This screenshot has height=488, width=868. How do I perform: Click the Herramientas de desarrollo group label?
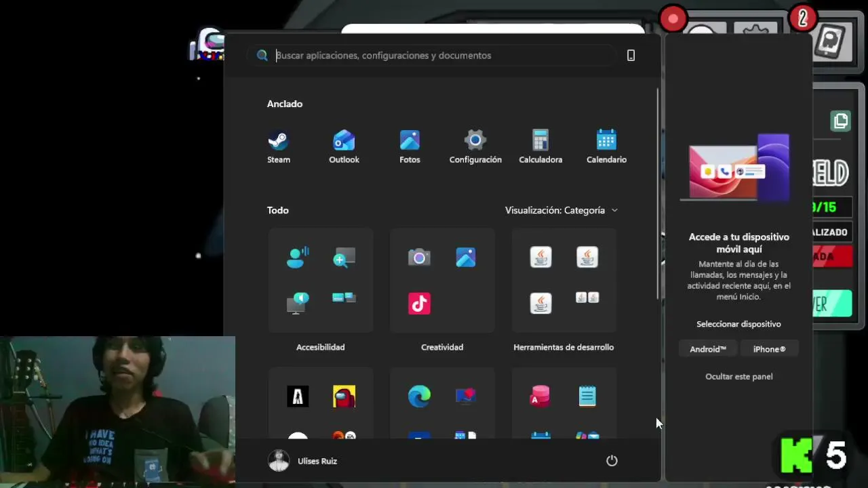point(564,347)
